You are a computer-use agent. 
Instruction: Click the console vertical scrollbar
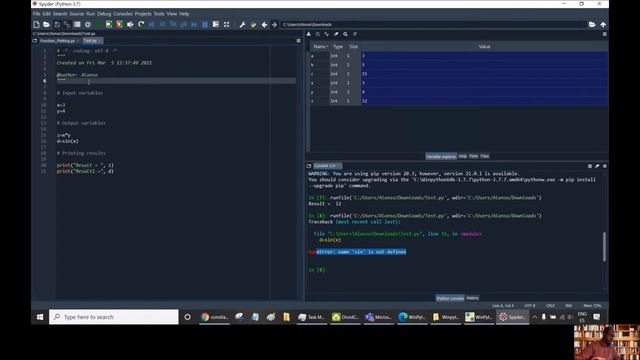point(604,247)
